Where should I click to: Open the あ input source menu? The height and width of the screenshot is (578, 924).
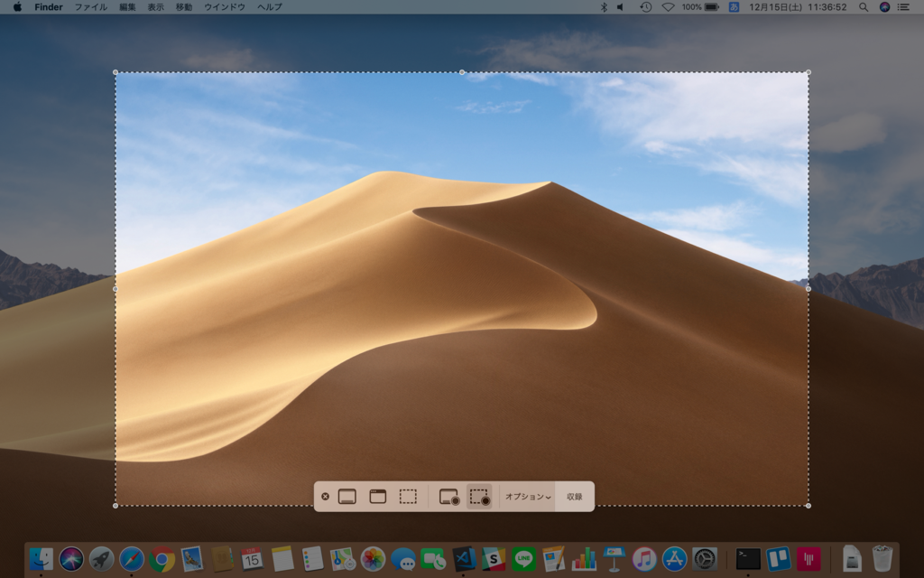734,7
